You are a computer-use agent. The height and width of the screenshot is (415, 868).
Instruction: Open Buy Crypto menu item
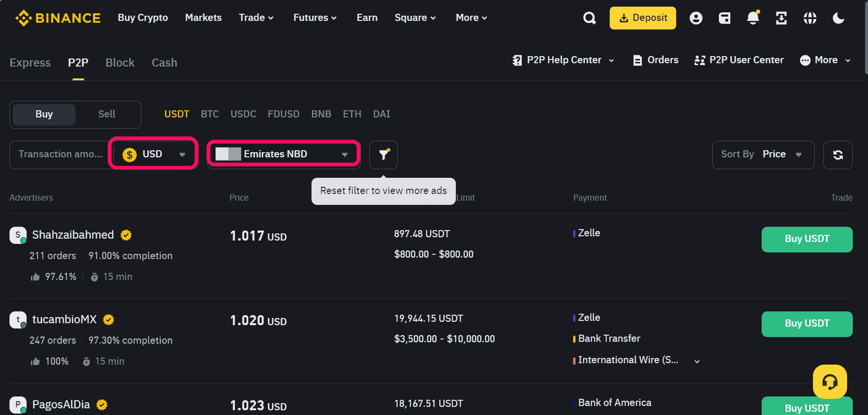coord(143,18)
